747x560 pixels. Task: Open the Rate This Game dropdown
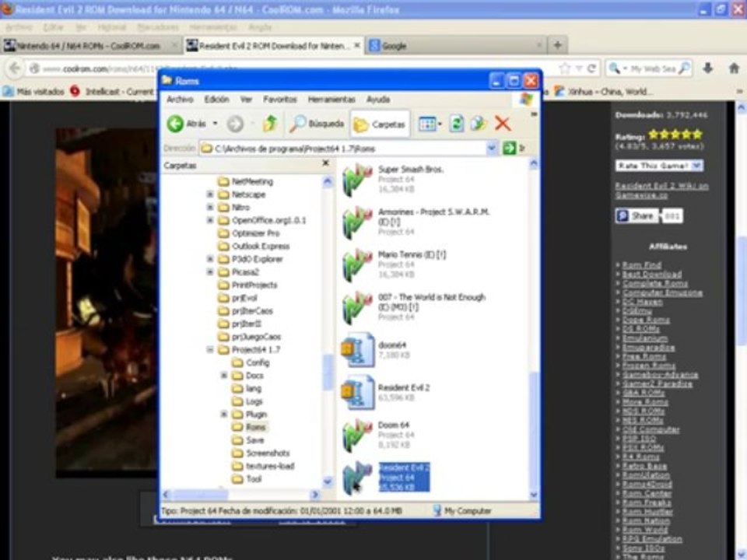point(659,166)
